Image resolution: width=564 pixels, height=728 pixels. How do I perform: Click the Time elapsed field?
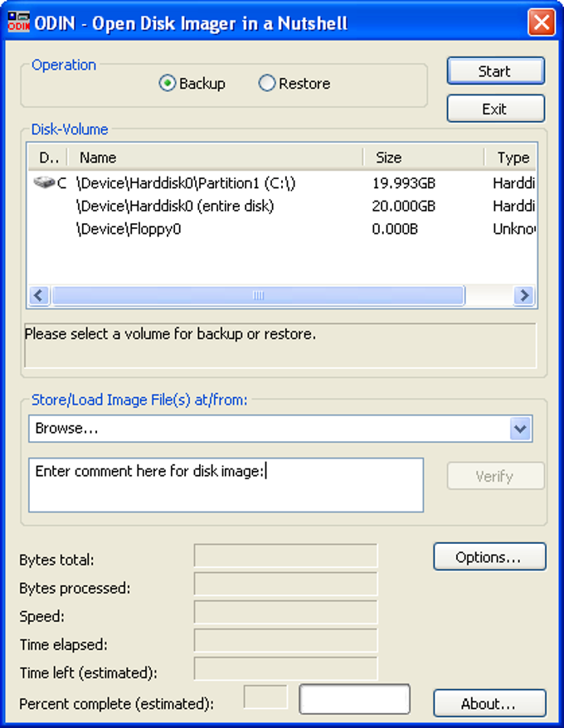pos(285,641)
